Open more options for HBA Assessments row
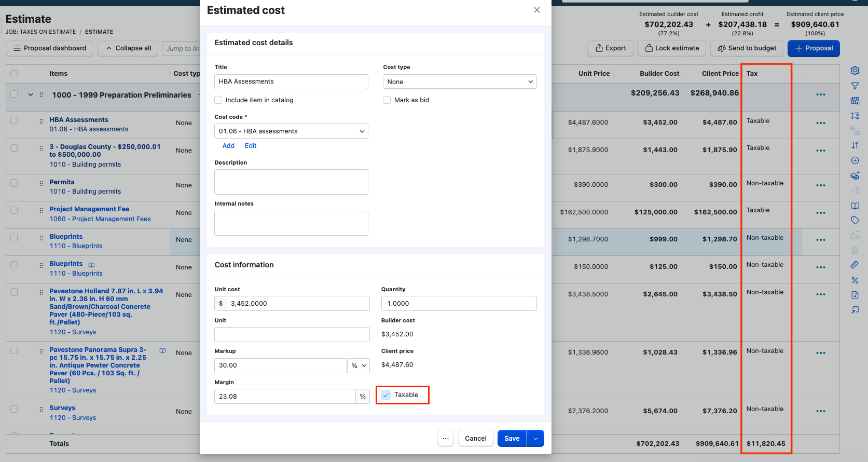 [821, 123]
